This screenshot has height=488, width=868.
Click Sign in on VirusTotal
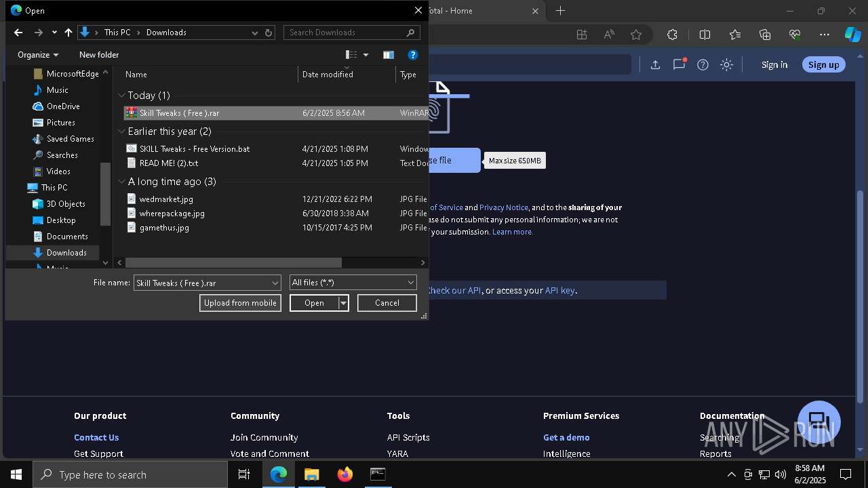774,64
